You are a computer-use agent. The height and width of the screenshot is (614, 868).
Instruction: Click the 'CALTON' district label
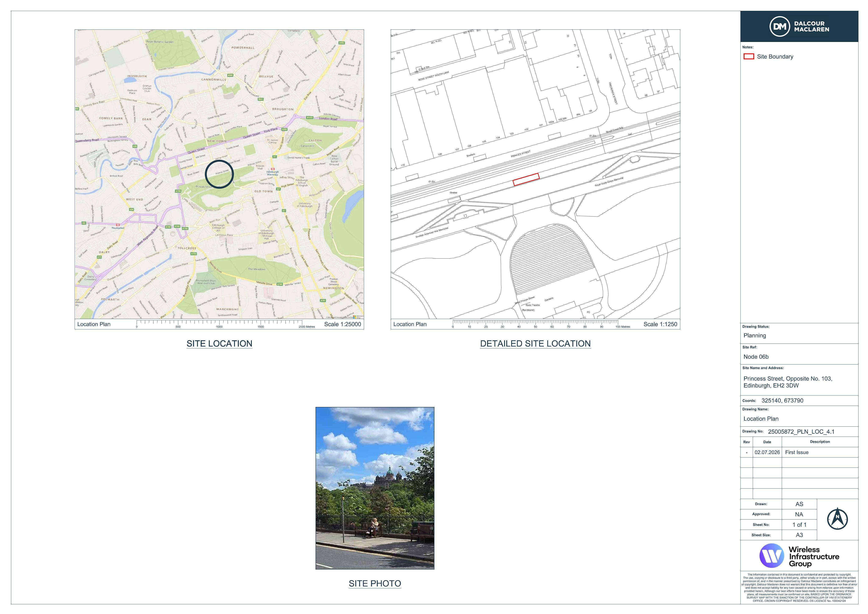315,140
